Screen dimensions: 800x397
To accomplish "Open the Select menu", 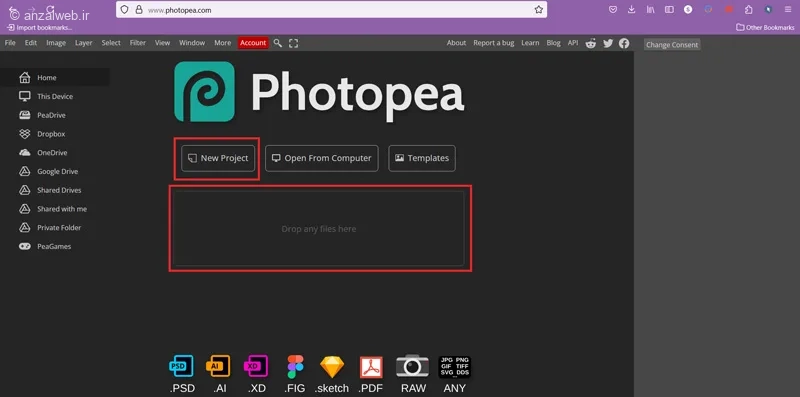I will [111, 43].
